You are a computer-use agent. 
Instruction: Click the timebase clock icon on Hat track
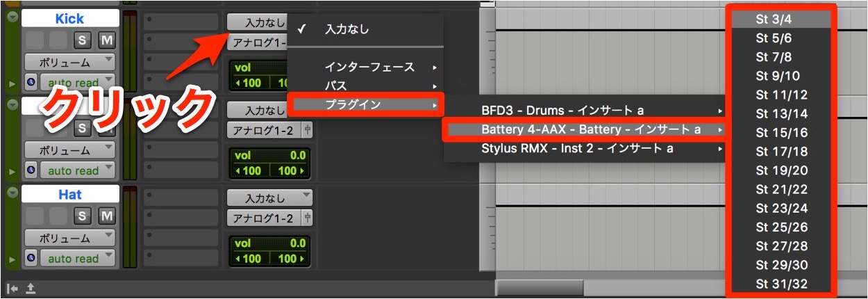pyautogui.click(x=31, y=259)
